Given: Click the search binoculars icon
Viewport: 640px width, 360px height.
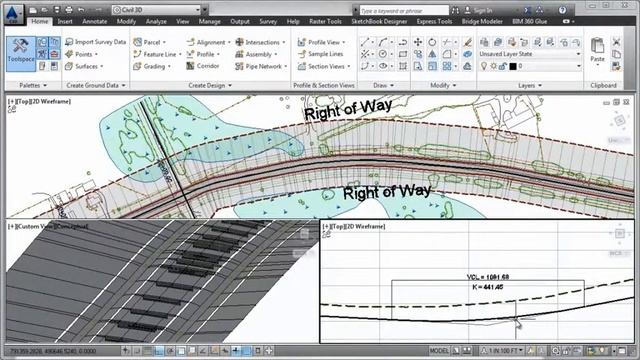Looking at the screenshot, I should pos(456,10).
